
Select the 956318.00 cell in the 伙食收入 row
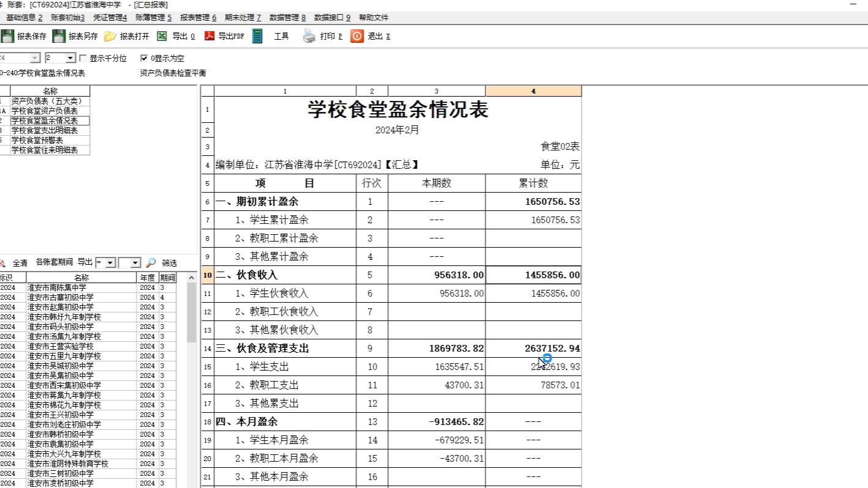coord(436,275)
